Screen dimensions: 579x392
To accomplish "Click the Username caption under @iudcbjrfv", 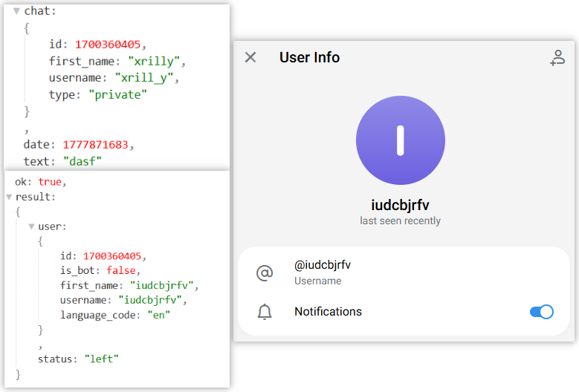I will pyautogui.click(x=317, y=281).
